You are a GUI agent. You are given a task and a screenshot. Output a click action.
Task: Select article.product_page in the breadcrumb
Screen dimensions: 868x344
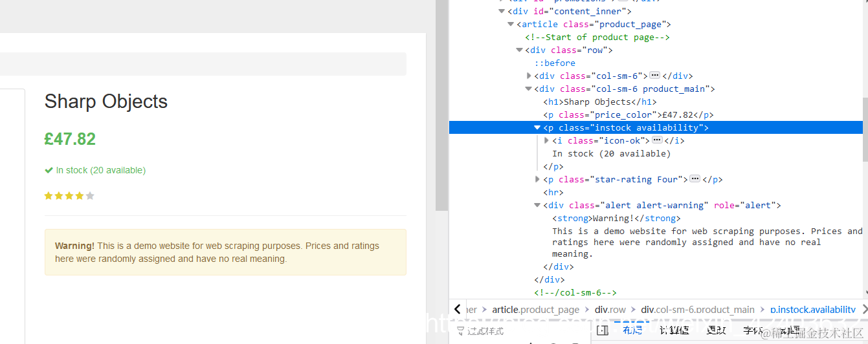point(535,310)
